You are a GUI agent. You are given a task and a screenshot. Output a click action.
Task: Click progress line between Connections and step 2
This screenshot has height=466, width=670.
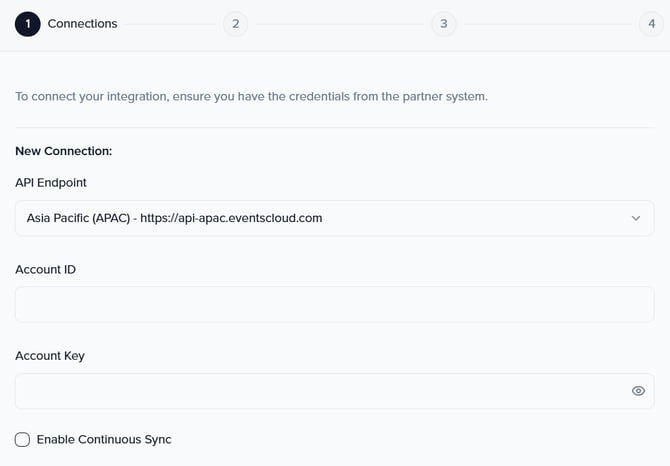point(170,24)
